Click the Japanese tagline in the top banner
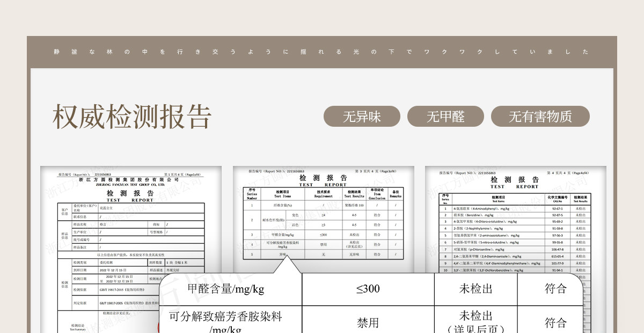 coord(321,52)
